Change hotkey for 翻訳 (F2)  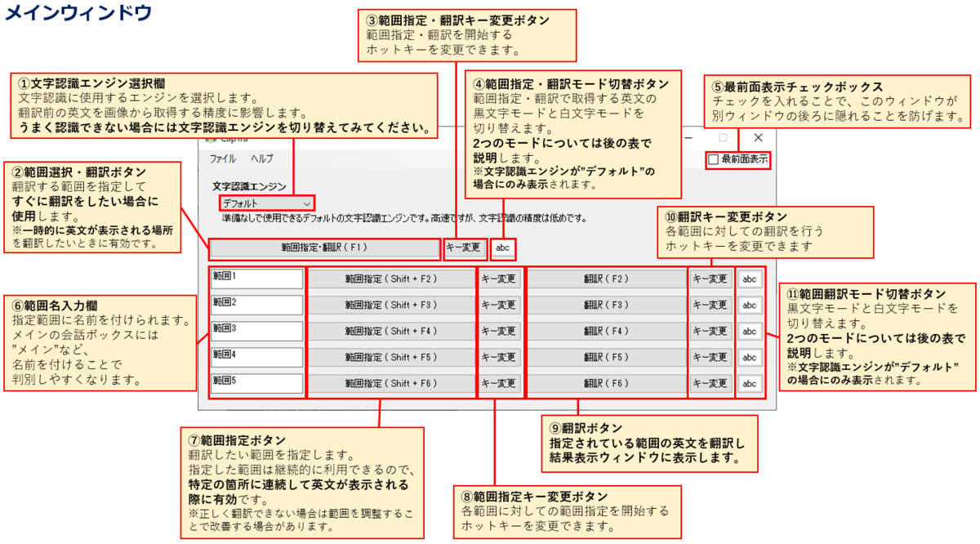point(710,279)
